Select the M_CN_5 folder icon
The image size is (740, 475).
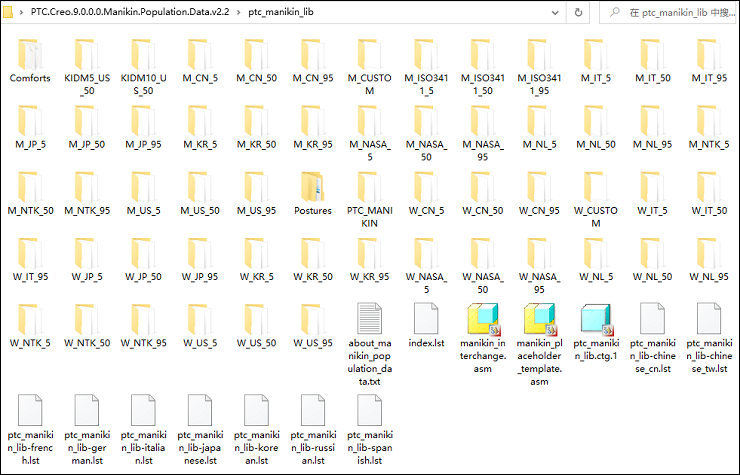click(x=200, y=55)
